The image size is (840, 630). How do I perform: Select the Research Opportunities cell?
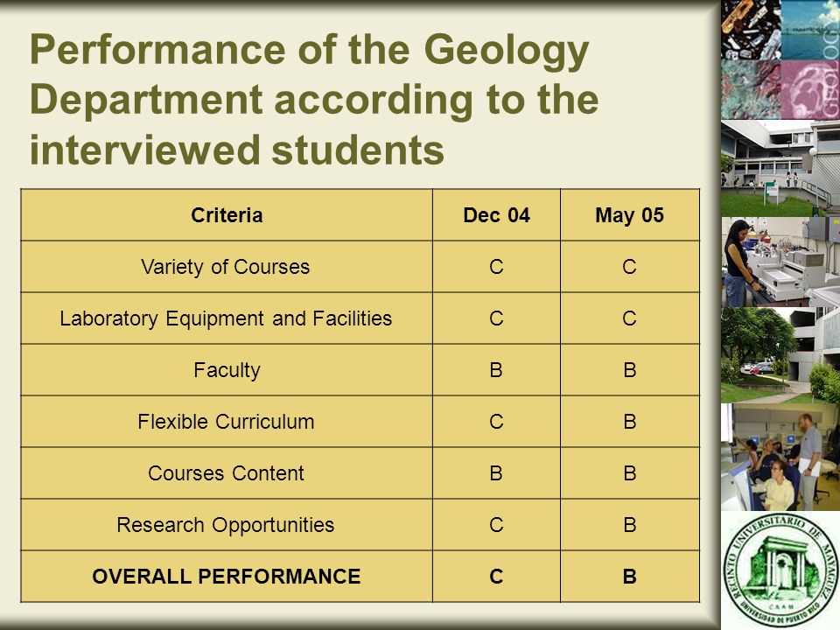(x=227, y=525)
